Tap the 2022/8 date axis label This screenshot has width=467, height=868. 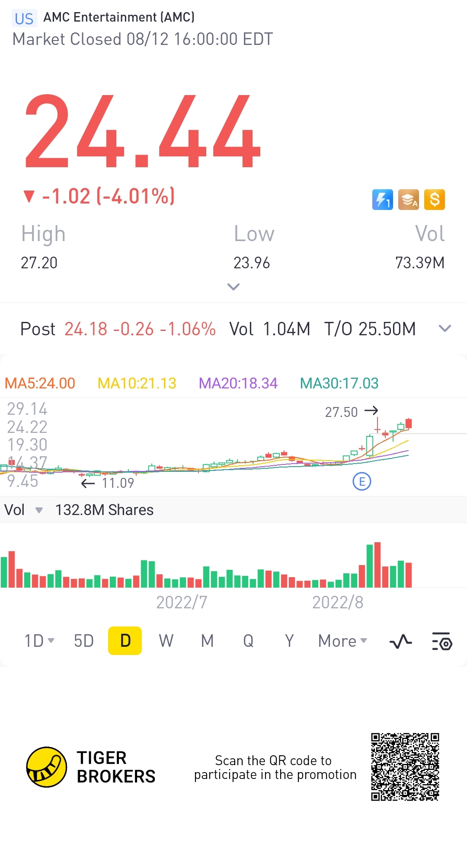click(338, 602)
